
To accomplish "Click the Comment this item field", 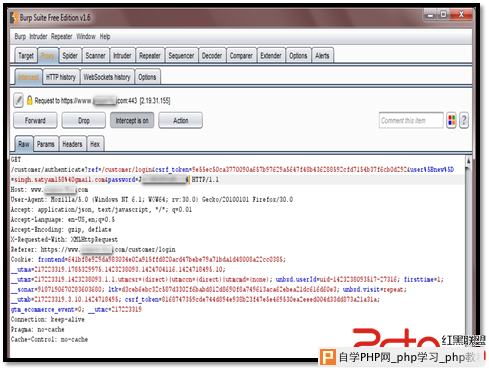I will pyautogui.click(x=411, y=120).
